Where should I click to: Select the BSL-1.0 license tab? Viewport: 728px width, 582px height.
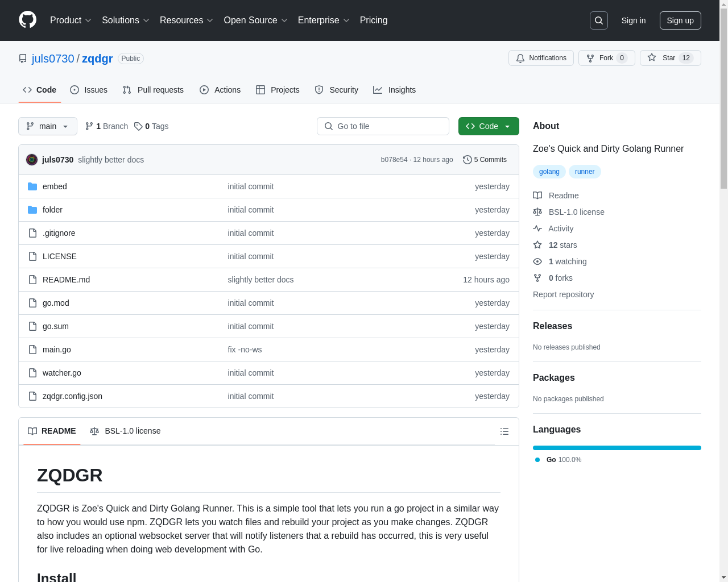point(125,431)
